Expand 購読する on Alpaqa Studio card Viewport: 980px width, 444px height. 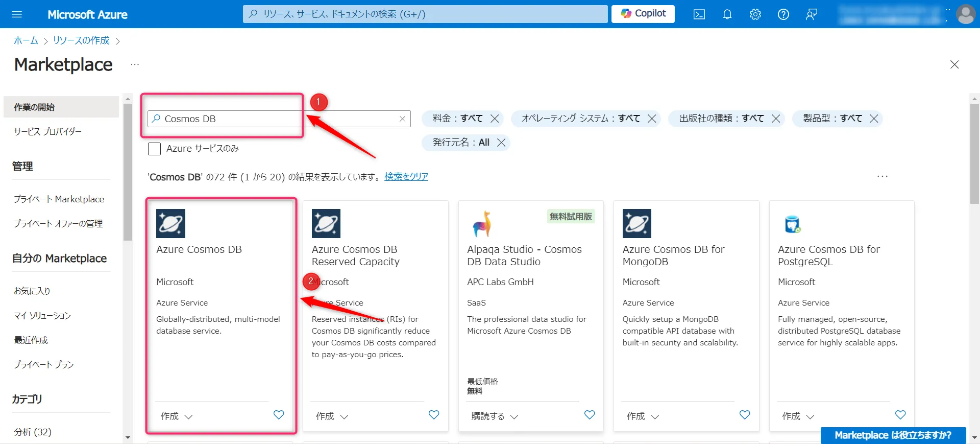[x=495, y=416]
